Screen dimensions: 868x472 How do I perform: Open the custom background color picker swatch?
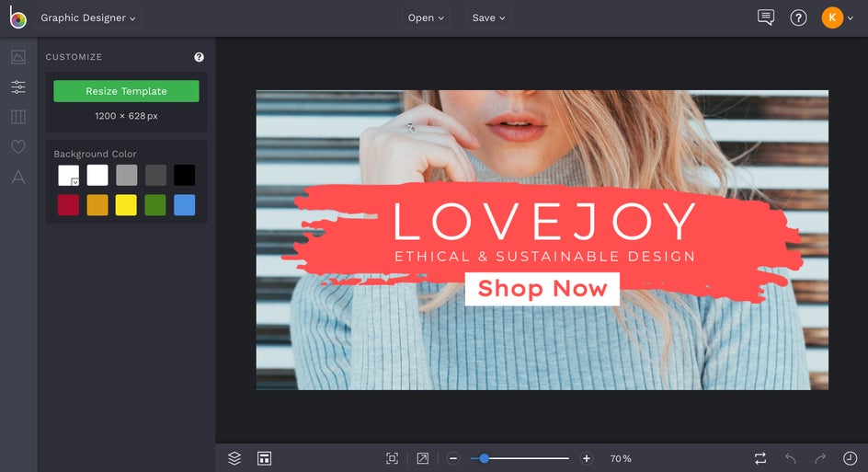point(69,175)
